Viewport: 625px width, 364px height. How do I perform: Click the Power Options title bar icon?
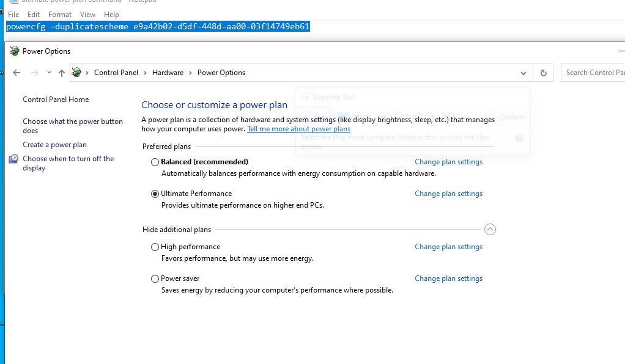click(15, 51)
